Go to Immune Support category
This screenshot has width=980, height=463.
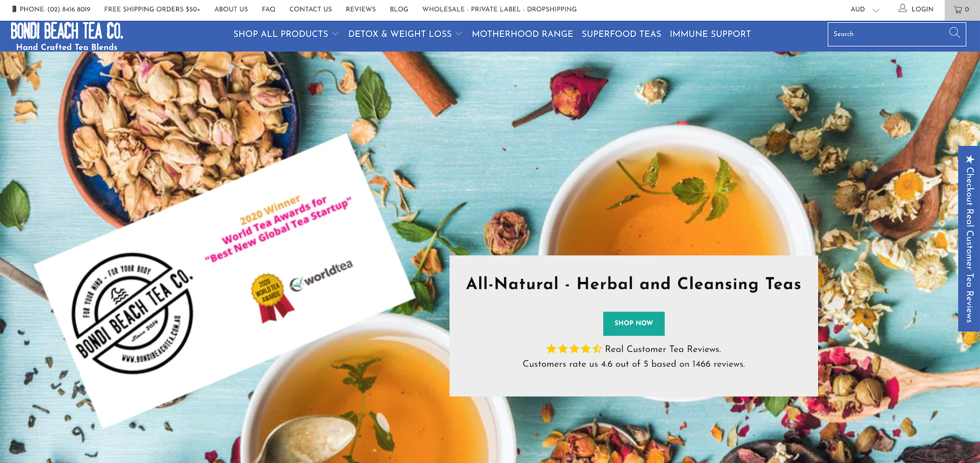tap(710, 34)
